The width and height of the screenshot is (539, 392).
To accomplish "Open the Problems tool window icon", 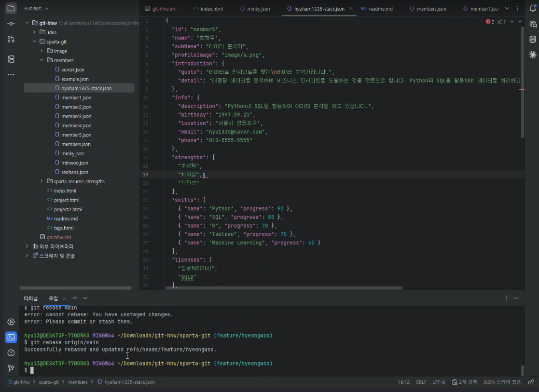I will 11,353.
